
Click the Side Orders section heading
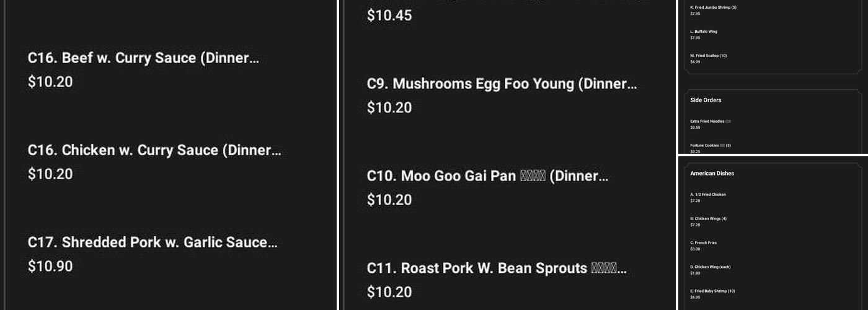(706, 100)
